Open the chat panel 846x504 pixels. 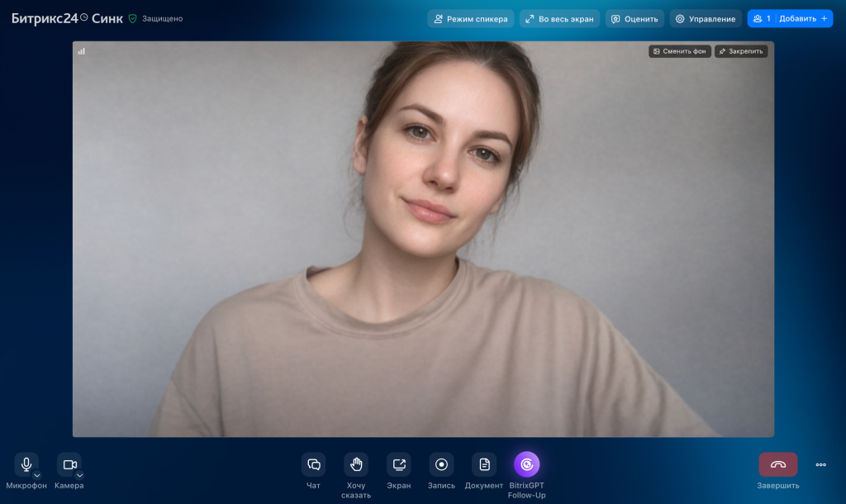click(313, 464)
